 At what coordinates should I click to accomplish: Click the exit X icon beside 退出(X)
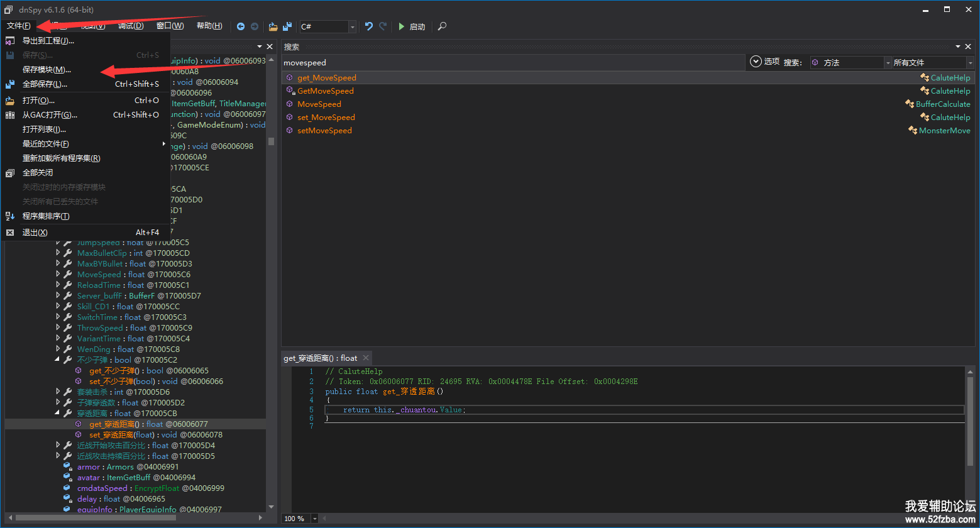click(x=10, y=233)
